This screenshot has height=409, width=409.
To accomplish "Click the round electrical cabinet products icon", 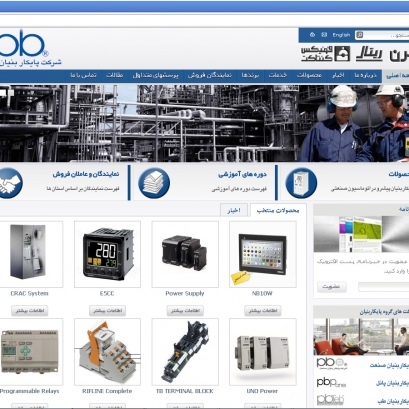I will click(301, 183).
